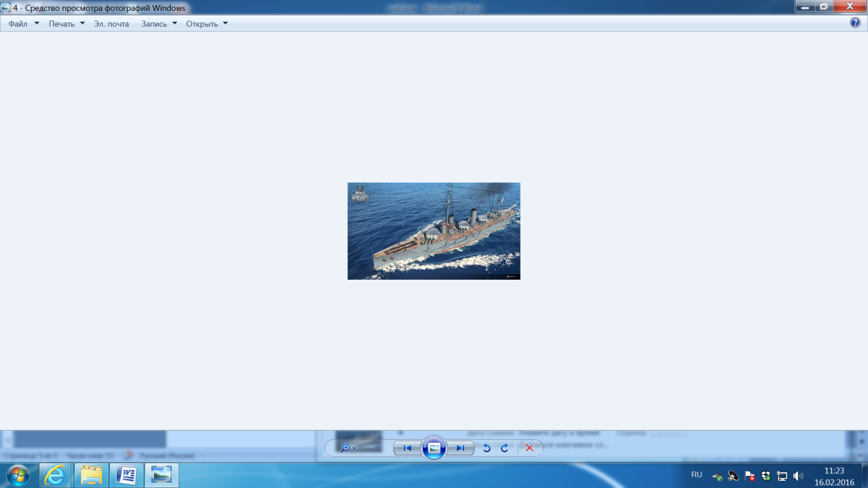
Task: Click the Show desktop strip
Action: click(x=864, y=475)
